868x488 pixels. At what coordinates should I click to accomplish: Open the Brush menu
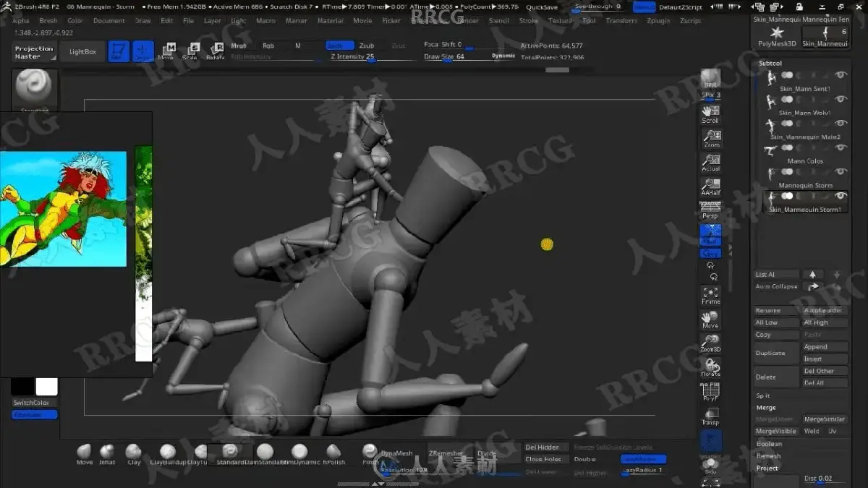(48, 21)
